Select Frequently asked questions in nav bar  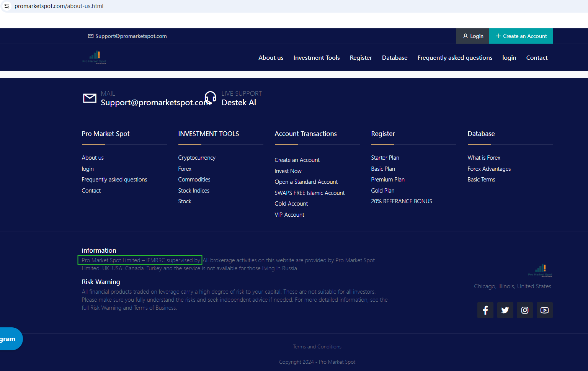(x=455, y=58)
